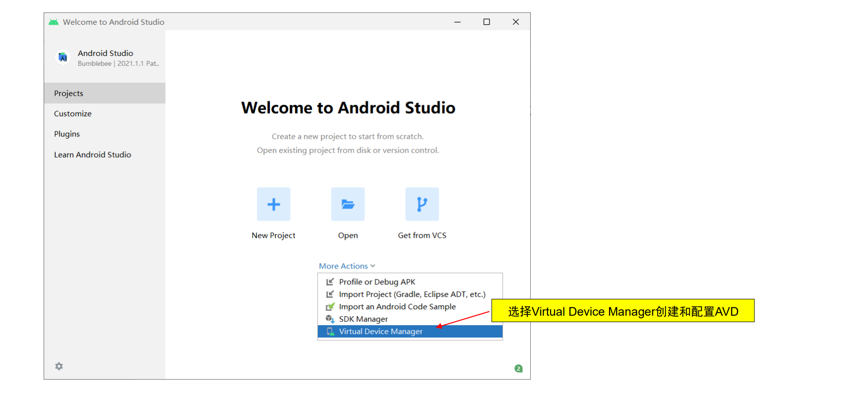
Task: Click the Profile or Debug APK icon
Action: 330,282
